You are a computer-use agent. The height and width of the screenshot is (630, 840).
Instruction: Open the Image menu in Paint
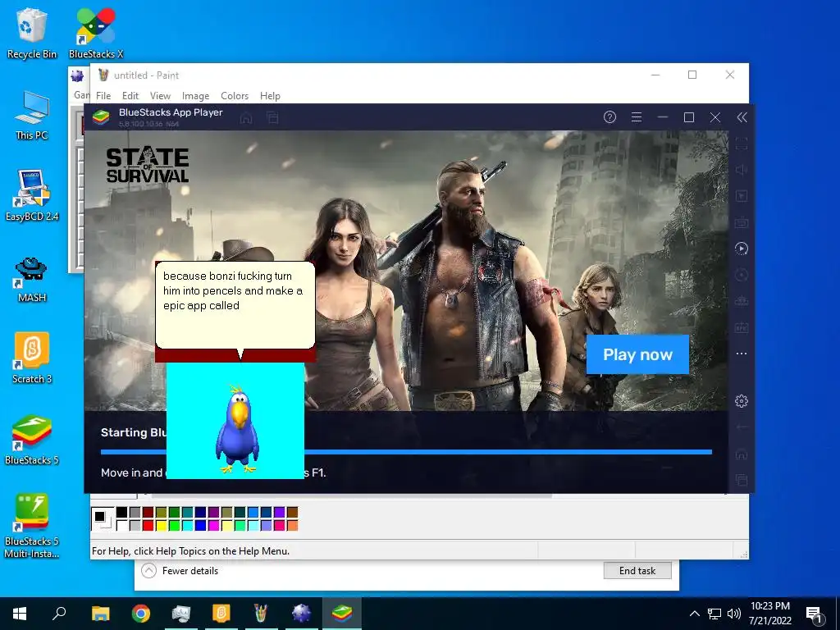coord(195,96)
